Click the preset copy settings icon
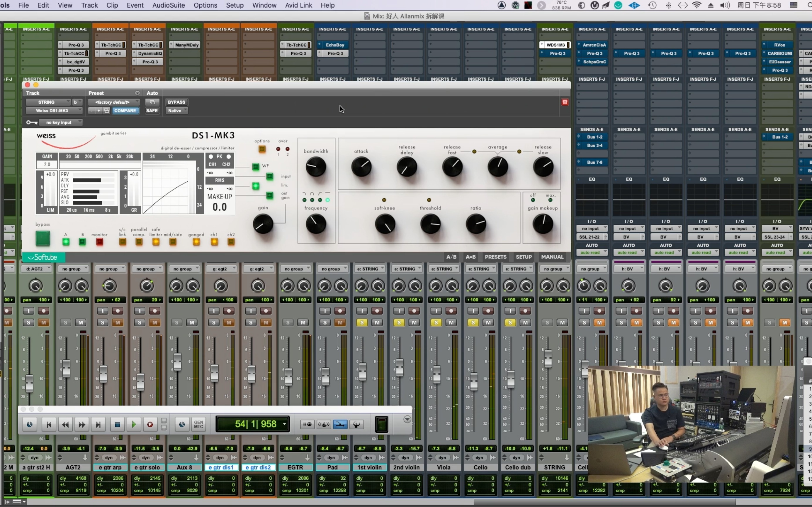 point(106,111)
